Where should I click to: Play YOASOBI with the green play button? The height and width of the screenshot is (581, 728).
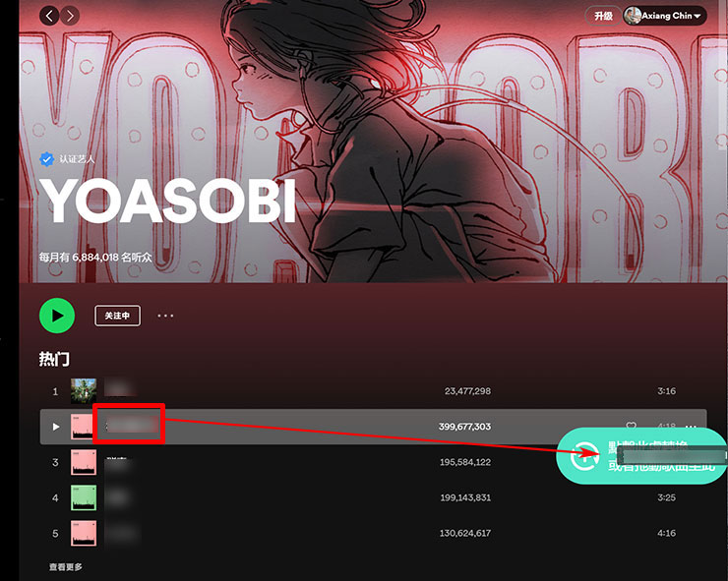point(57,316)
